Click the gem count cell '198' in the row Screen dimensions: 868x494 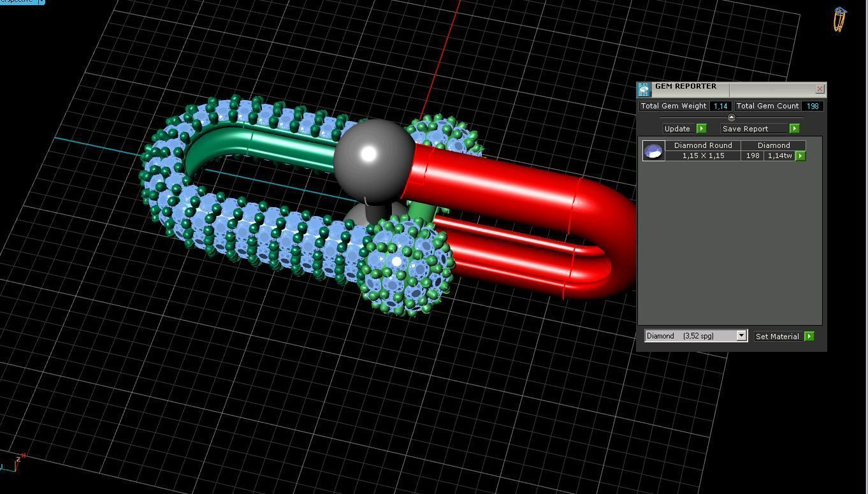(x=752, y=156)
